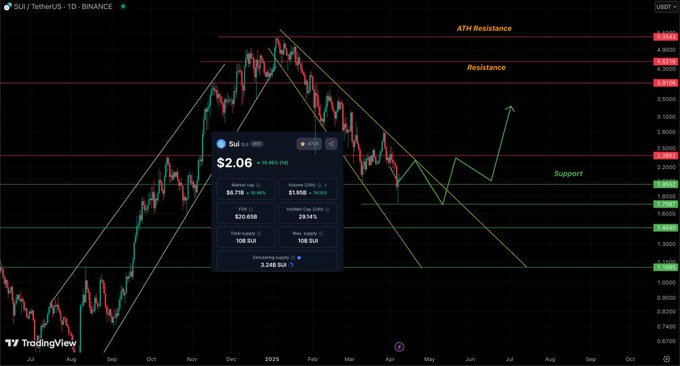This screenshot has height=366, width=680.
Task: Click the 1.1095 green price label
Action: coord(666,268)
